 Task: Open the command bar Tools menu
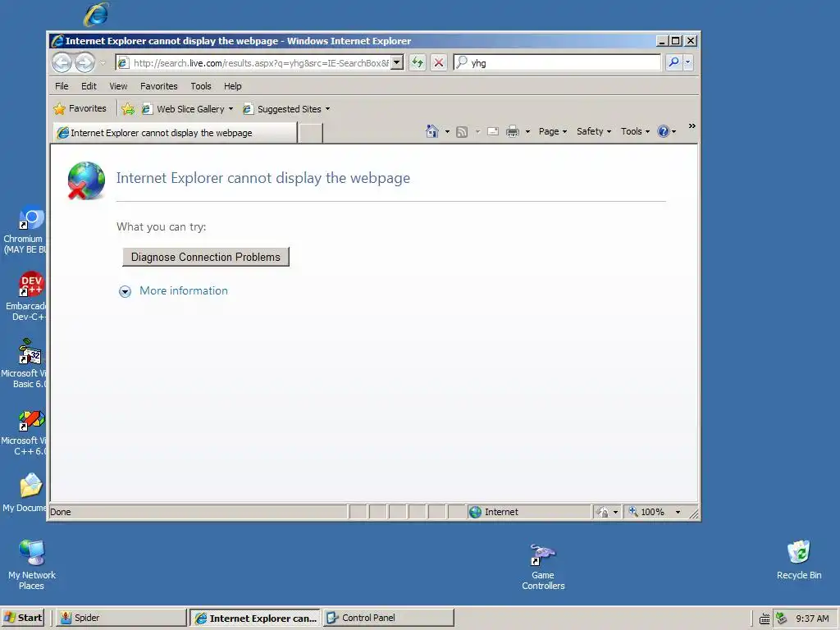(635, 131)
